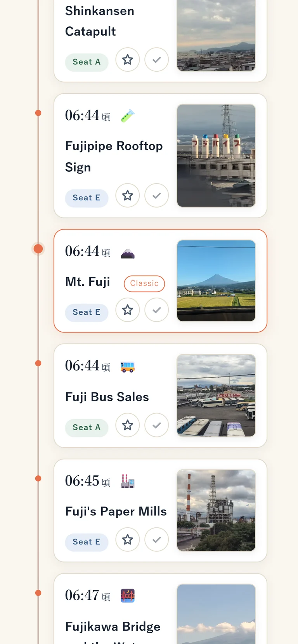Screen dimensions: 298x644
Task: Click the mountain emoji icon beside 06:44
Action: 128,253
